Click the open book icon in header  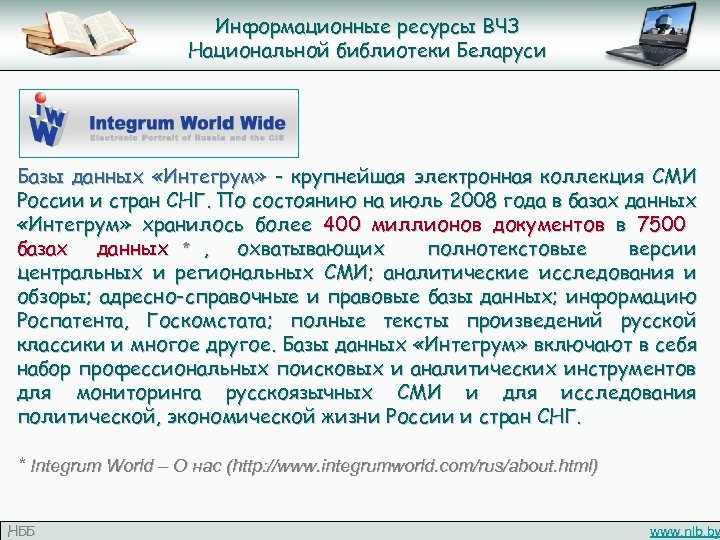coord(79,33)
